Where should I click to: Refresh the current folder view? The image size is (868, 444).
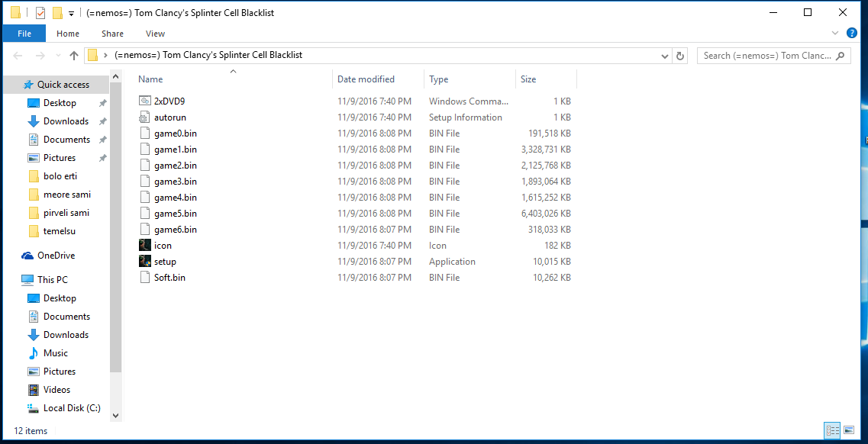(679, 55)
